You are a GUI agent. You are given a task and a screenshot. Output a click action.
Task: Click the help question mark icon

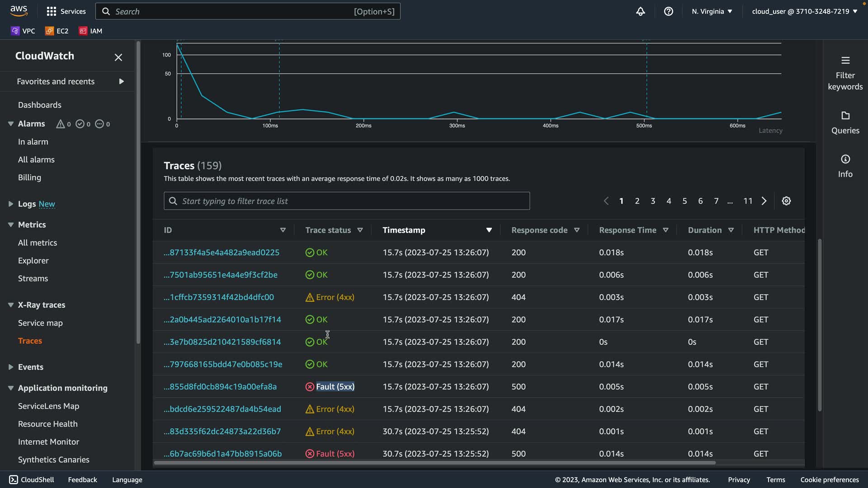(668, 11)
